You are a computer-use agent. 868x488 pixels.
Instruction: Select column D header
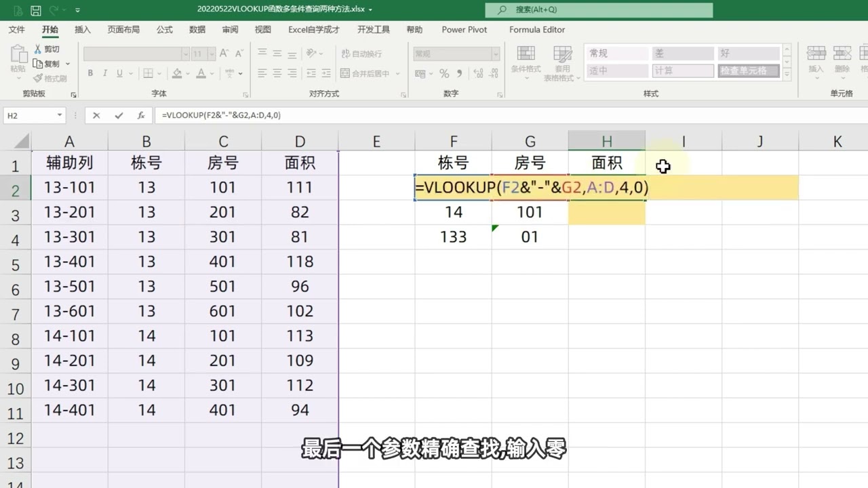(300, 141)
